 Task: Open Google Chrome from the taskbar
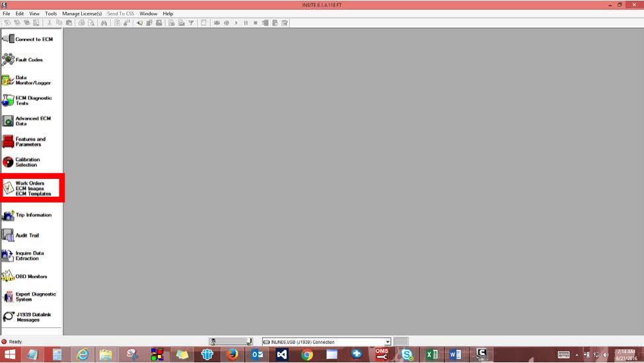[306, 354]
